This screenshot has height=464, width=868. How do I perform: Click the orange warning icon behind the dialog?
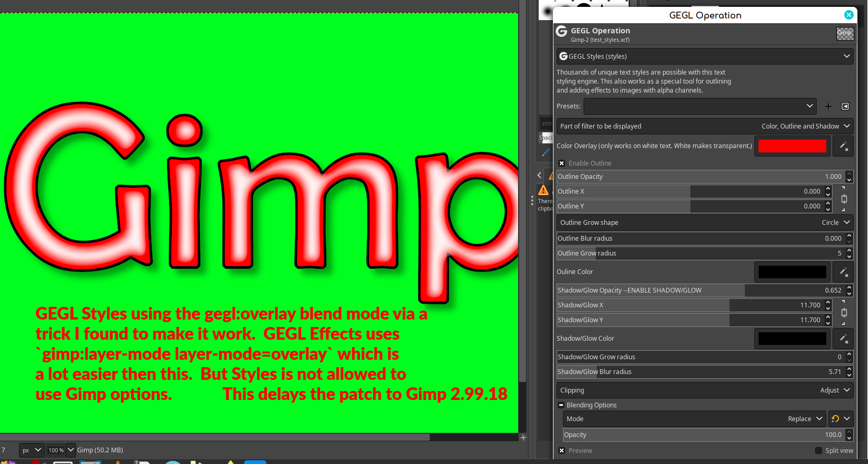click(x=543, y=190)
